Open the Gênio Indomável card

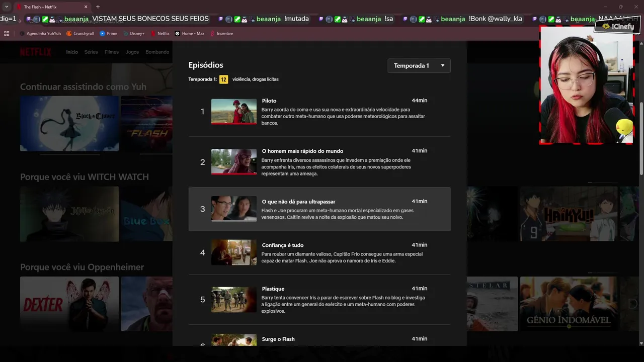[x=569, y=304]
